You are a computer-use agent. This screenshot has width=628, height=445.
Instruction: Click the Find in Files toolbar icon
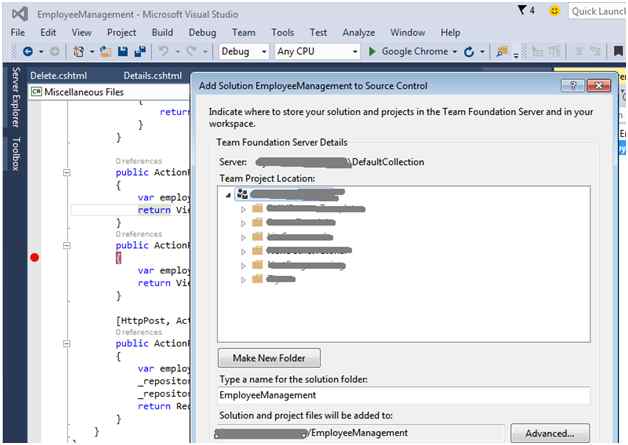point(502,52)
